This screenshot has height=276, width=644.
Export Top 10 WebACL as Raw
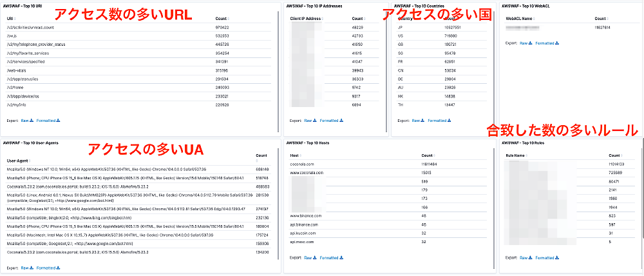pos(526,43)
